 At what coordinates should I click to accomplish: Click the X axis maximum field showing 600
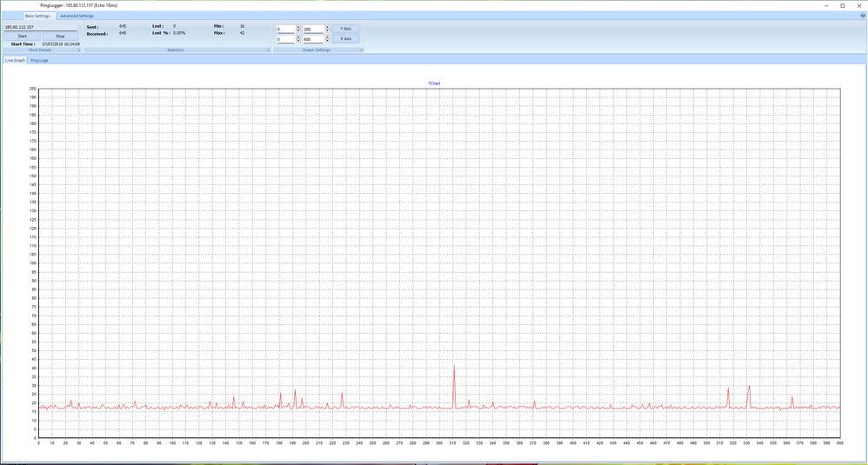[x=312, y=39]
